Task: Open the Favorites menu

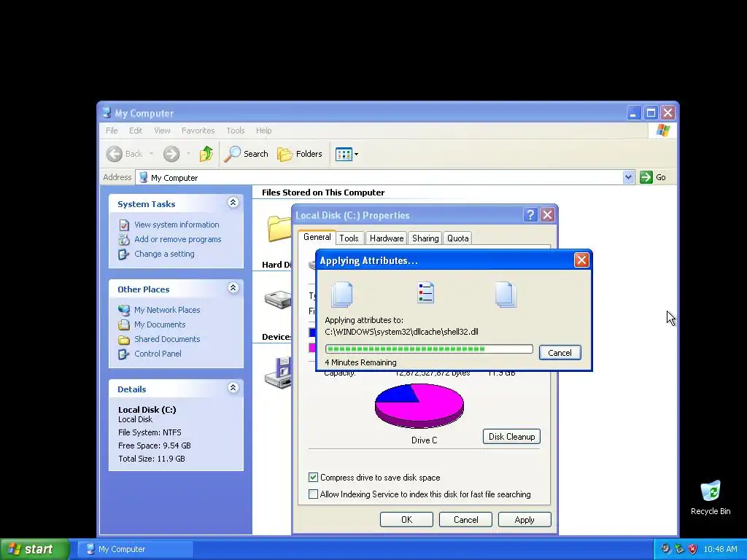Action: pos(198,131)
